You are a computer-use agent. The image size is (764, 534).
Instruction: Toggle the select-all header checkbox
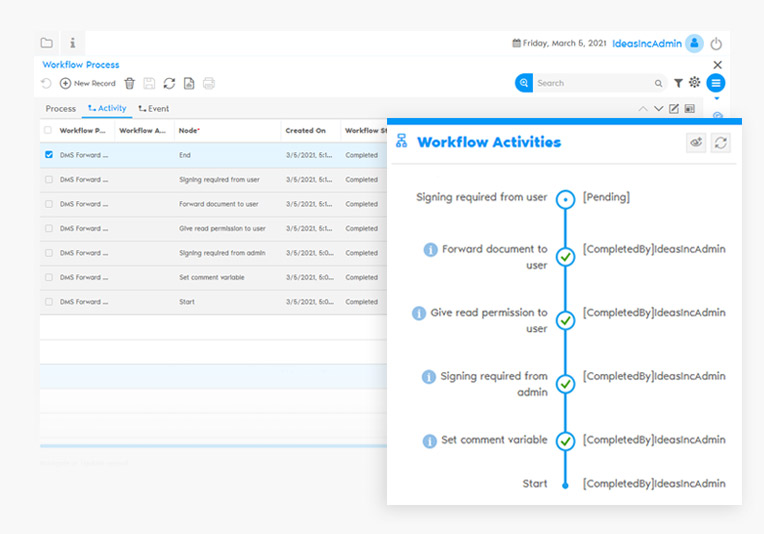point(48,130)
